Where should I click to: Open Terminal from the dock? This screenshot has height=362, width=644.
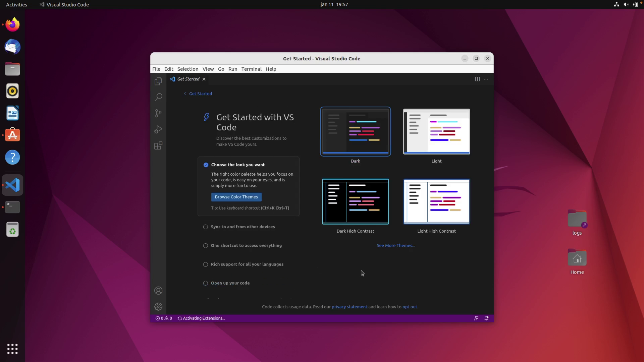coord(12,207)
